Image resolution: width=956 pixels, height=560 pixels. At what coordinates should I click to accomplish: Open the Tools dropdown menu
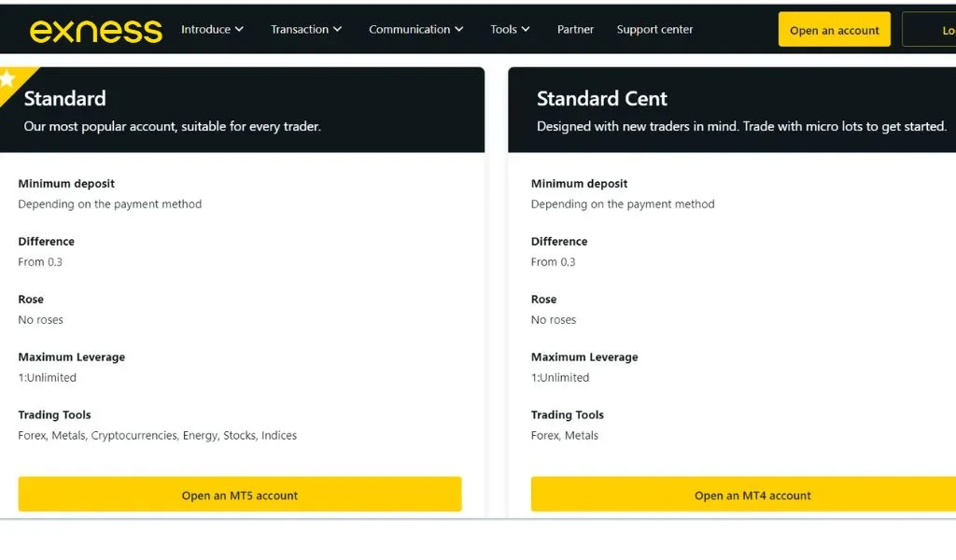pyautogui.click(x=510, y=30)
